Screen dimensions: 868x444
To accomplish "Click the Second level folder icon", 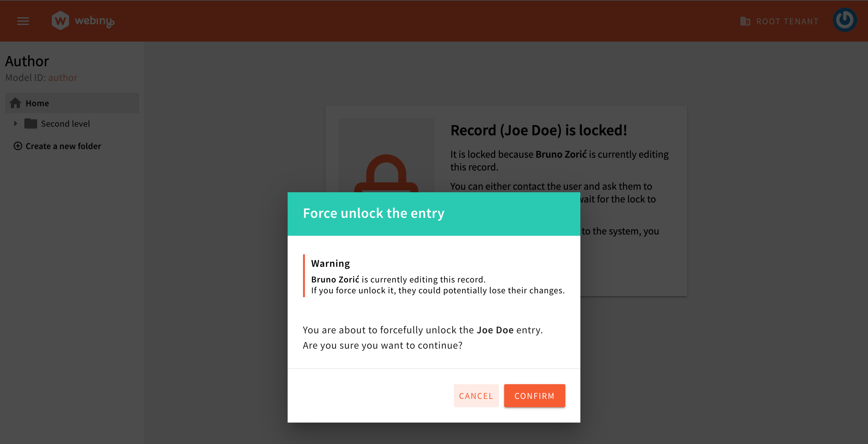I will tap(31, 123).
